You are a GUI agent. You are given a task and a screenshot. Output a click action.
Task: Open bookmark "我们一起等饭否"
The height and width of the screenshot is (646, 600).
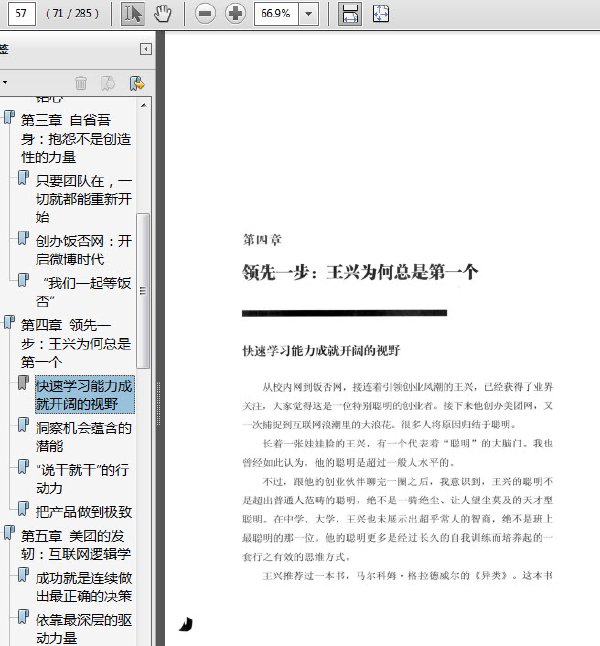tap(84, 292)
